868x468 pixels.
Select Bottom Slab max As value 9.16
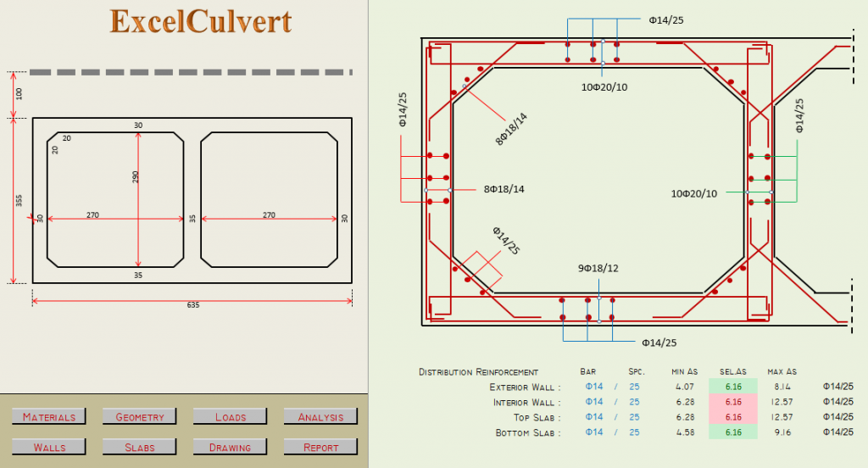(782, 432)
